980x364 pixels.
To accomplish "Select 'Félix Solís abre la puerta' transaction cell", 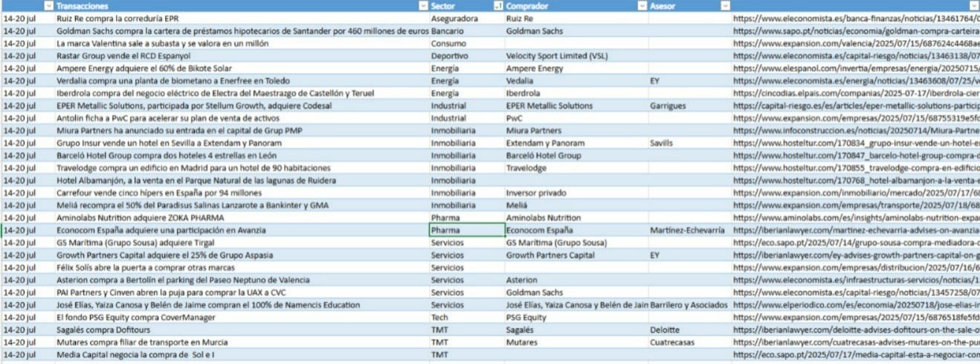I will (x=242, y=268).
